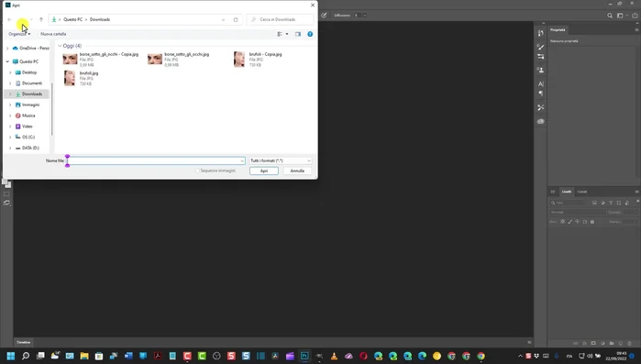
Task: Open the Tool Presets panel icon
Action: (541, 107)
